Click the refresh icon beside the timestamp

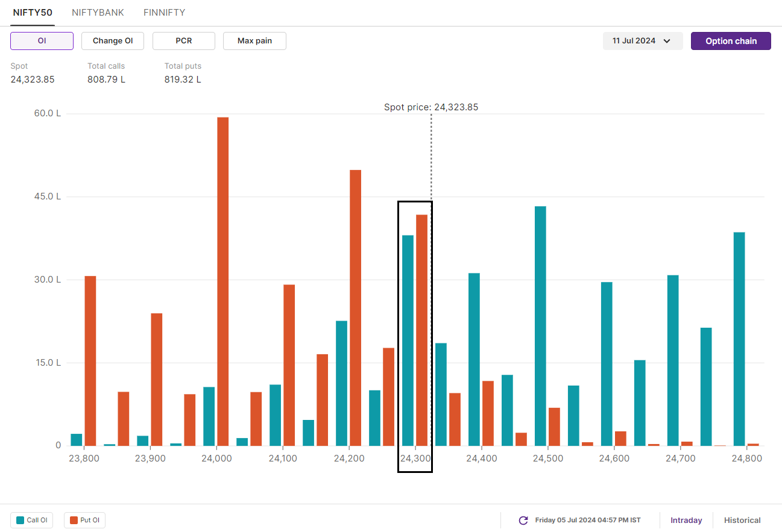coord(523,520)
